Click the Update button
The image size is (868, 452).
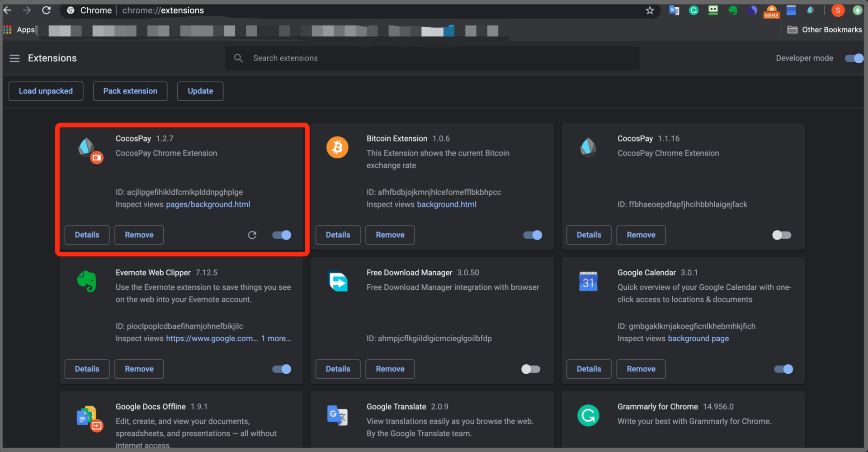tap(200, 91)
